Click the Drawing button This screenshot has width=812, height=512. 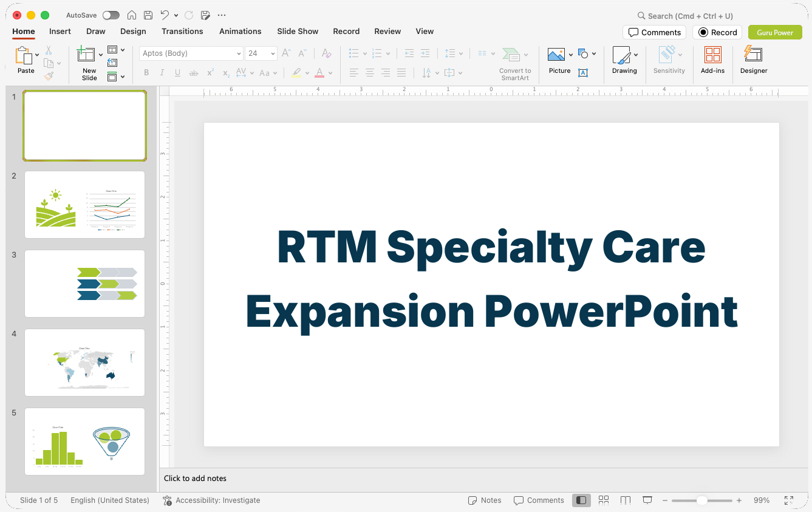coord(624,61)
